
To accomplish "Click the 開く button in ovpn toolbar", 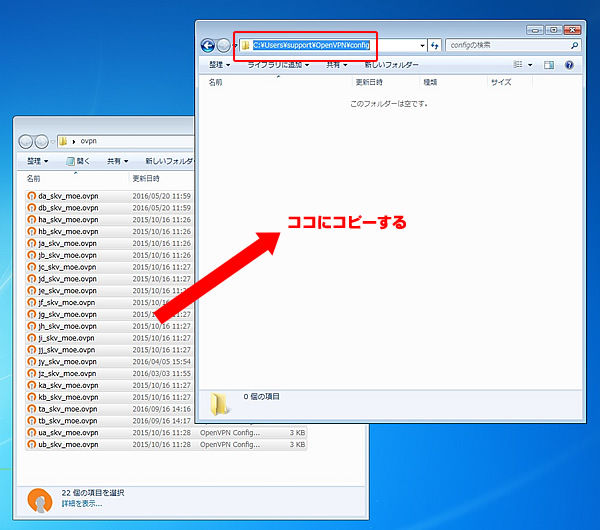I will [77, 161].
